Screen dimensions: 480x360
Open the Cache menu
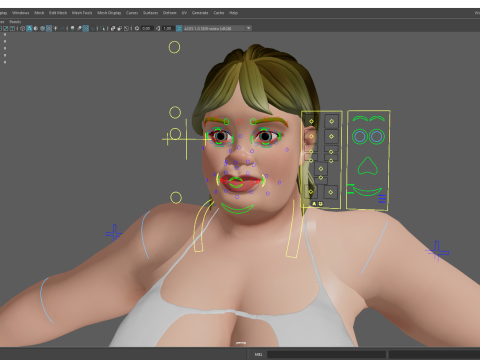[x=219, y=13]
